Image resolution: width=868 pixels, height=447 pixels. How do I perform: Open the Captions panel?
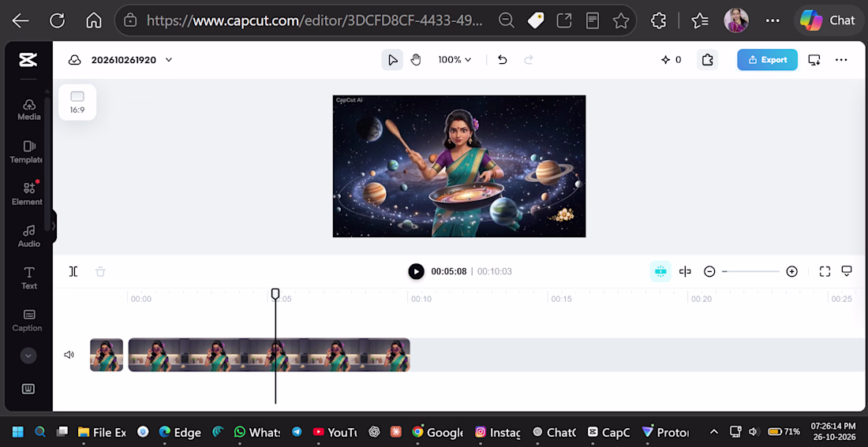tap(27, 320)
